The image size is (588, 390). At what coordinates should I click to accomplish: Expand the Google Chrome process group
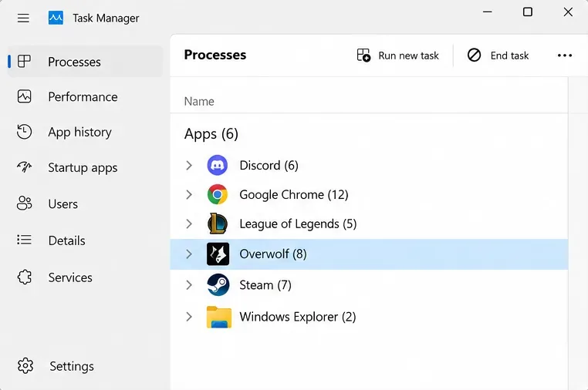click(189, 194)
